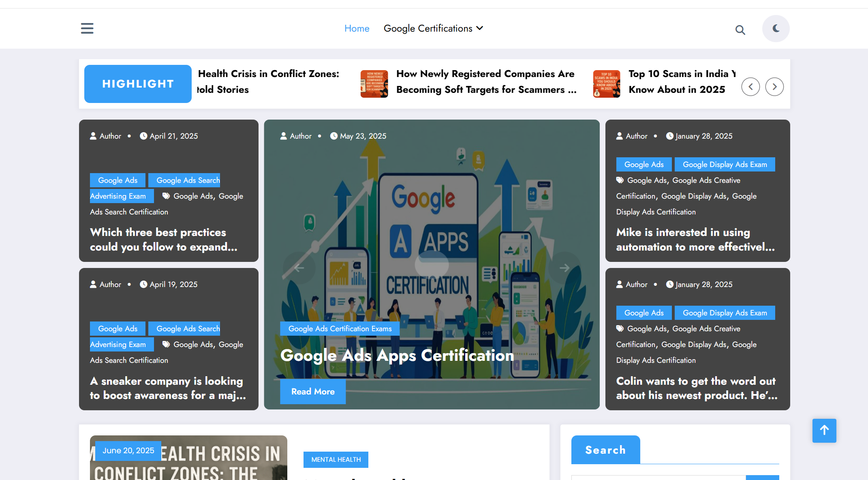Click the Top 10 Scams thumbnail
Viewport: 868px width, 480px height.
(x=607, y=84)
